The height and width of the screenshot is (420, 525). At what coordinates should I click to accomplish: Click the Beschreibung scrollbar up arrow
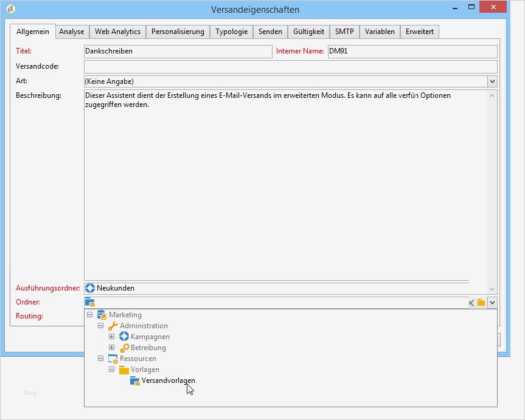(492, 95)
